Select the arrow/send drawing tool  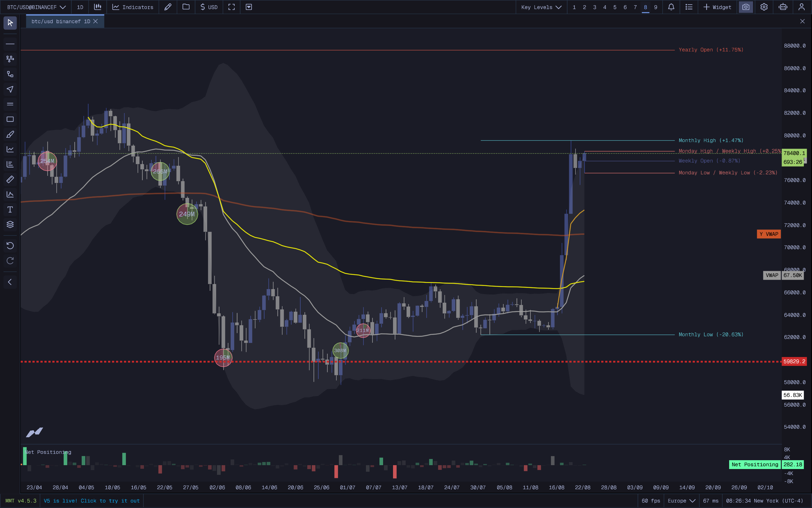pyautogui.click(x=10, y=89)
